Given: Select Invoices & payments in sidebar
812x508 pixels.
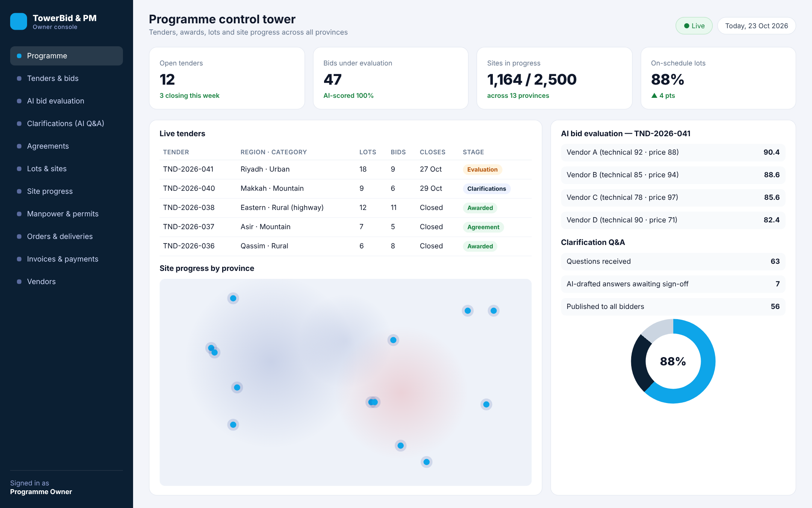Looking at the screenshot, I should (67, 259).
